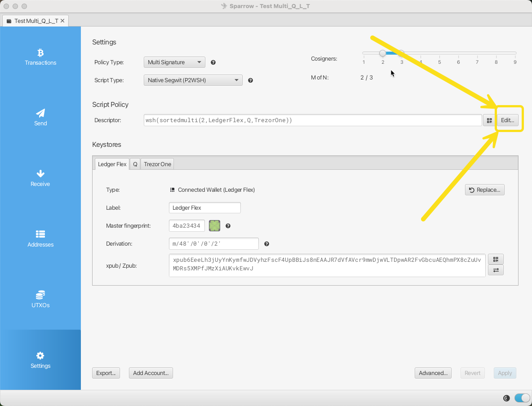Switch to the Q keystore tab

click(x=135, y=164)
